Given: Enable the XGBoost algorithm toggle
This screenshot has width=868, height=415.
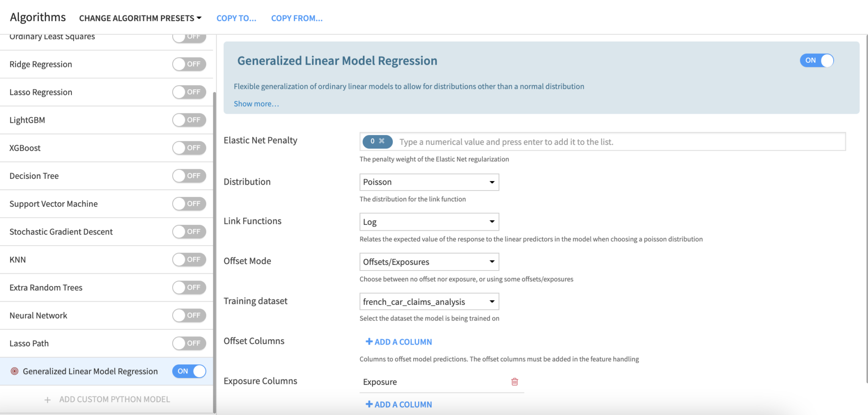Looking at the screenshot, I should point(189,148).
